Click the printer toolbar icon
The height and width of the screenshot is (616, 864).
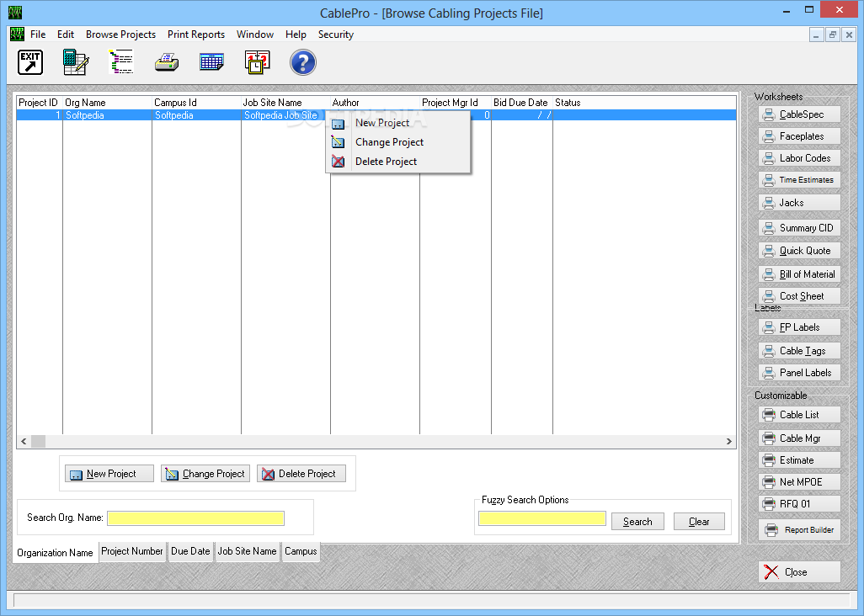pos(167,62)
